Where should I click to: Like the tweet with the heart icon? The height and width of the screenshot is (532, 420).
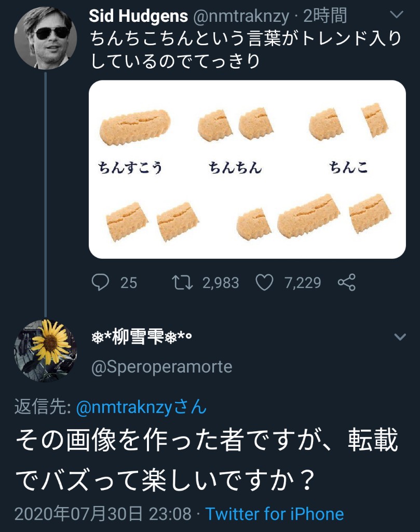click(x=265, y=283)
